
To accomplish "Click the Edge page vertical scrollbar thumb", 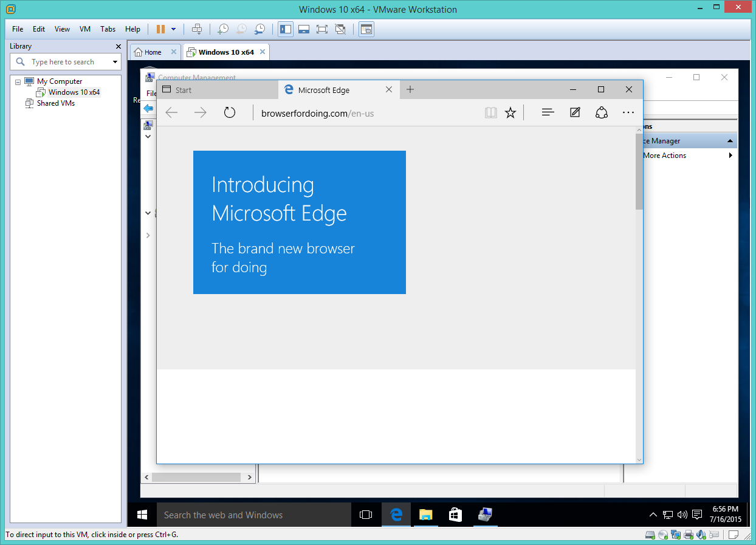I will [639, 172].
